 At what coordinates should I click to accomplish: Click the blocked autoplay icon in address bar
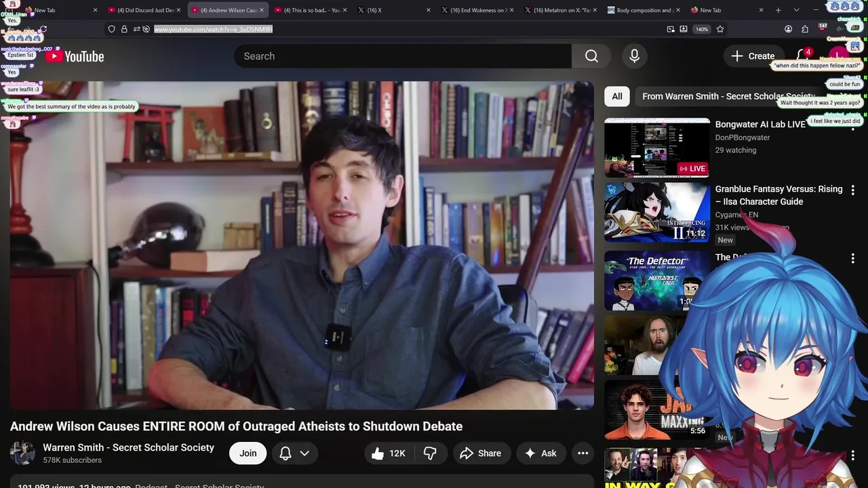pos(146,29)
